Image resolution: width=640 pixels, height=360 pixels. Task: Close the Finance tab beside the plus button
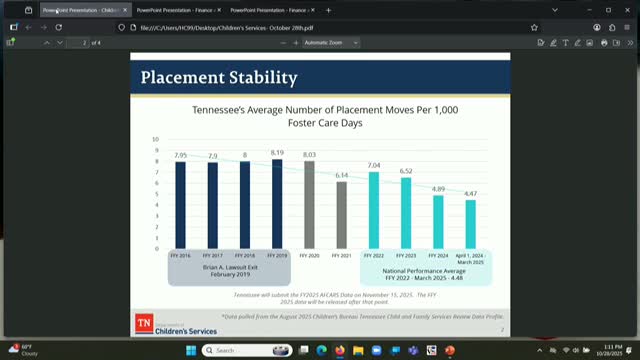313,10
